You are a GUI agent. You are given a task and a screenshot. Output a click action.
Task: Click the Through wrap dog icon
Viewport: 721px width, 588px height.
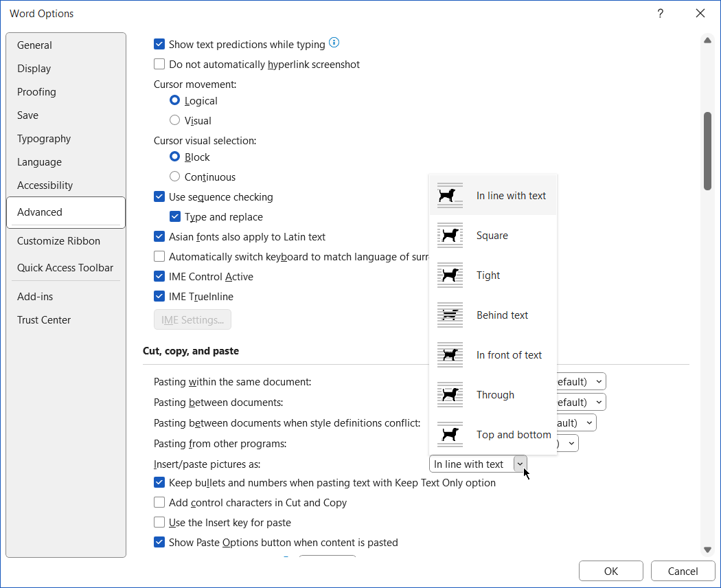[450, 395]
